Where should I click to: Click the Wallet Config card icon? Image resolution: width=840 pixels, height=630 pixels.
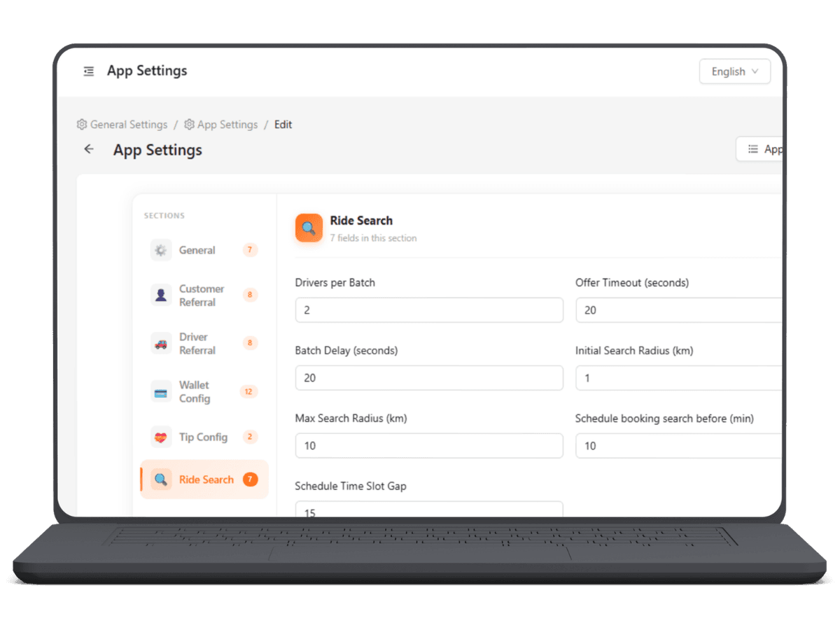tap(161, 392)
